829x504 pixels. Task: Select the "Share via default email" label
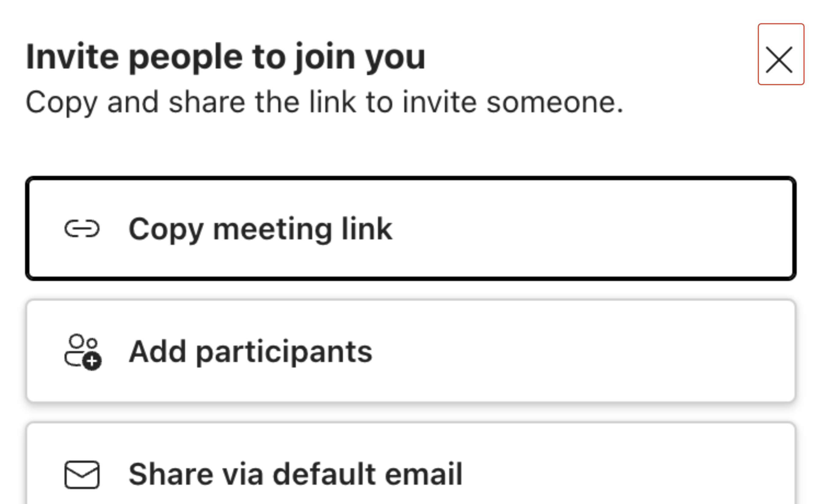click(x=295, y=474)
